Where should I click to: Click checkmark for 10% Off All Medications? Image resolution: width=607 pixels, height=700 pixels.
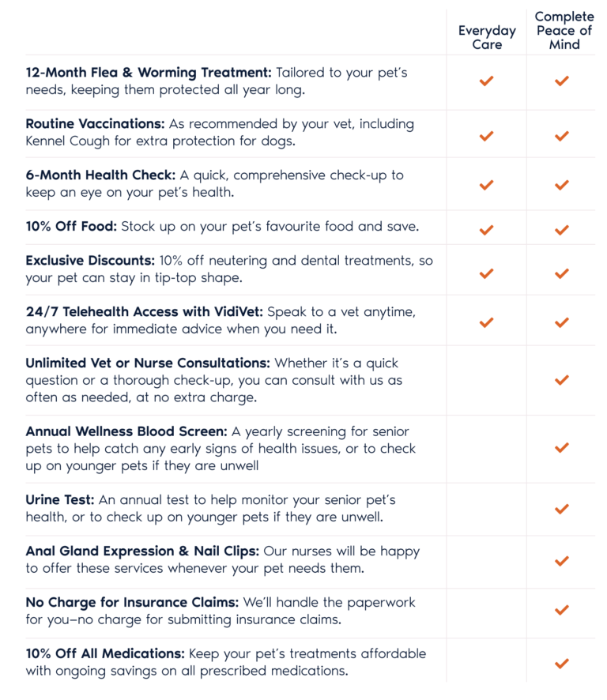562,663
